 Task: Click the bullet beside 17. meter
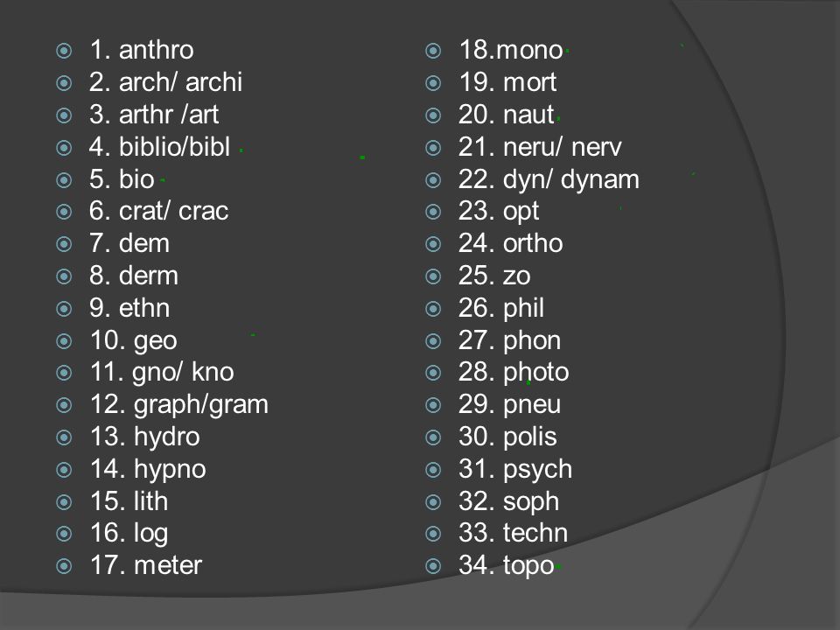[64, 566]
